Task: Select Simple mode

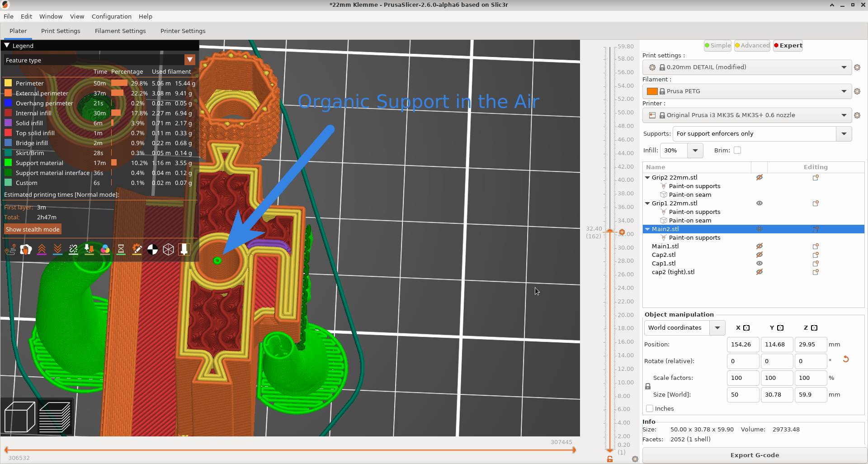Action: [x=717, y=46]
